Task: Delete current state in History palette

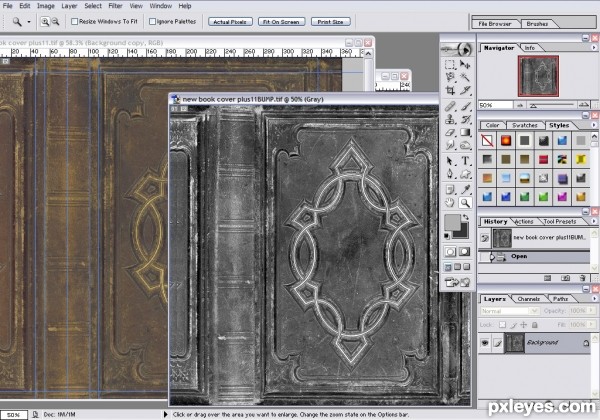Action: [582, 278]
